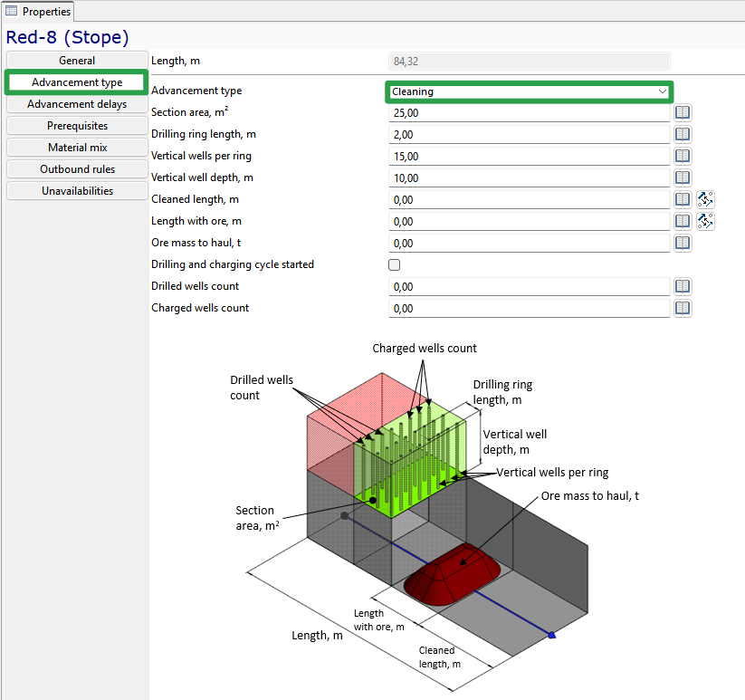Switch to Outbound rules tab
The height and width of the screenshot is (700, 745).
(77, 169)
